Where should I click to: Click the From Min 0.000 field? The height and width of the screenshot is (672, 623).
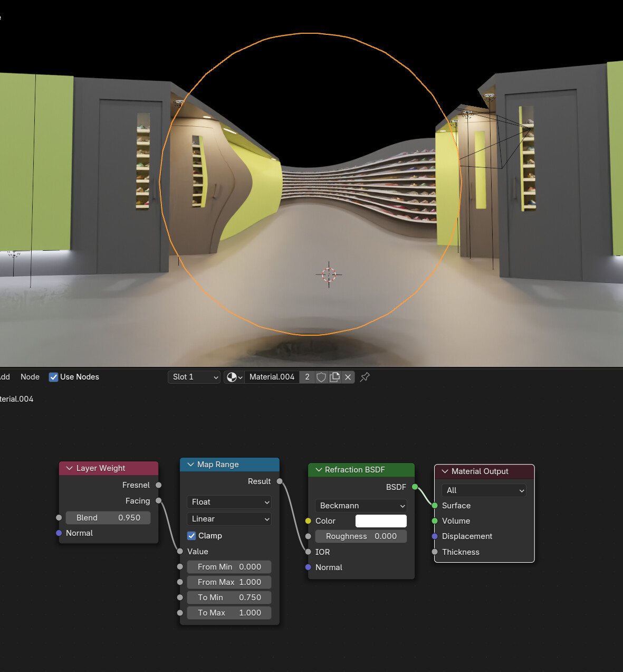229,567
